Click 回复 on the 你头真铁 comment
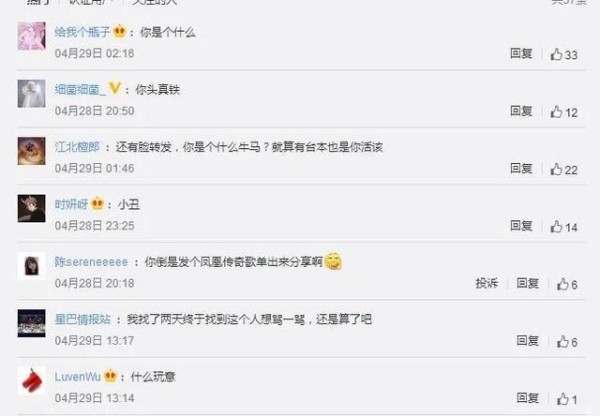Image resolution: width=600 pixels, height=416 pixels. coord(521,111)
